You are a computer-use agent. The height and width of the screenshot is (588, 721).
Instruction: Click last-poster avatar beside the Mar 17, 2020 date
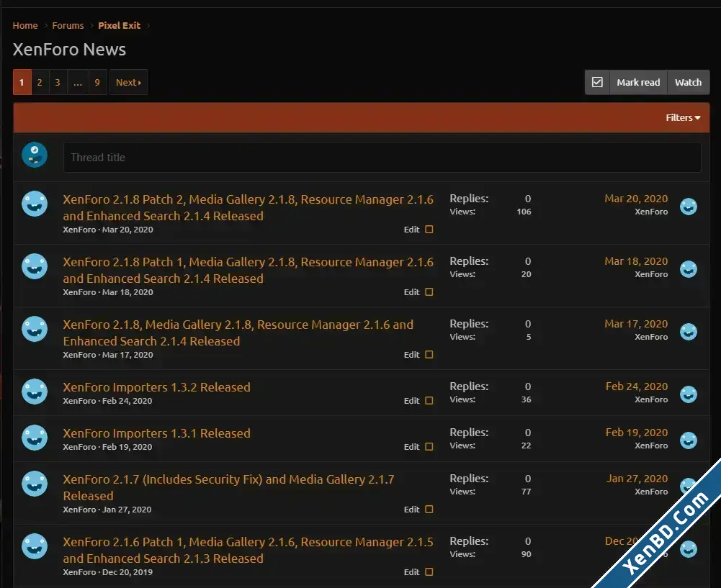coord(689,332)
